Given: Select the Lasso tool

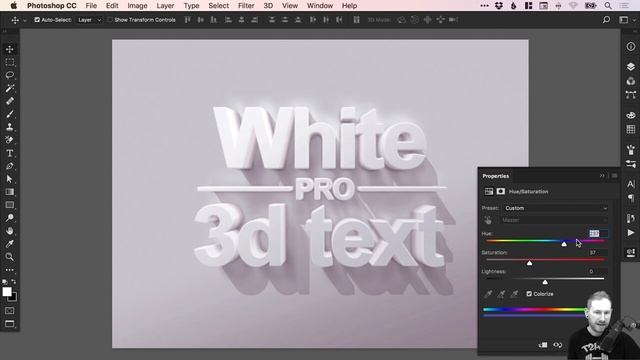Looking at the screenshot, I should (9, 75).
